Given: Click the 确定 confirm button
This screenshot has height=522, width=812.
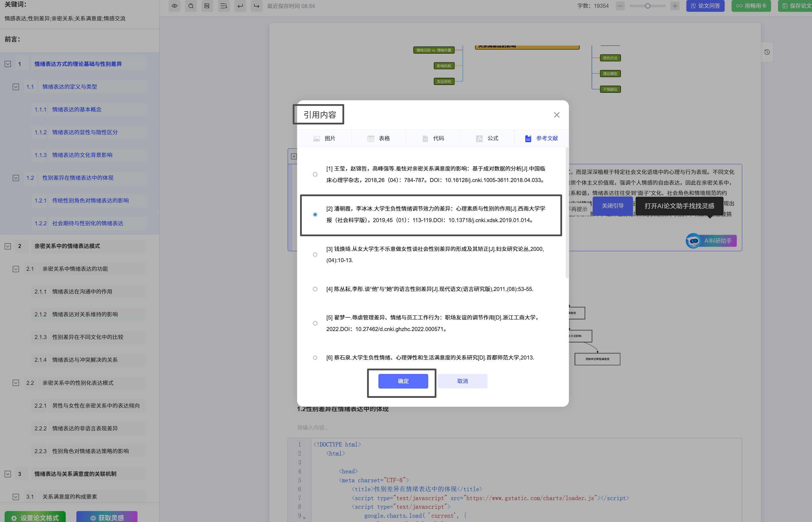Looking at the screenshot, I should [x=403, y=381].
